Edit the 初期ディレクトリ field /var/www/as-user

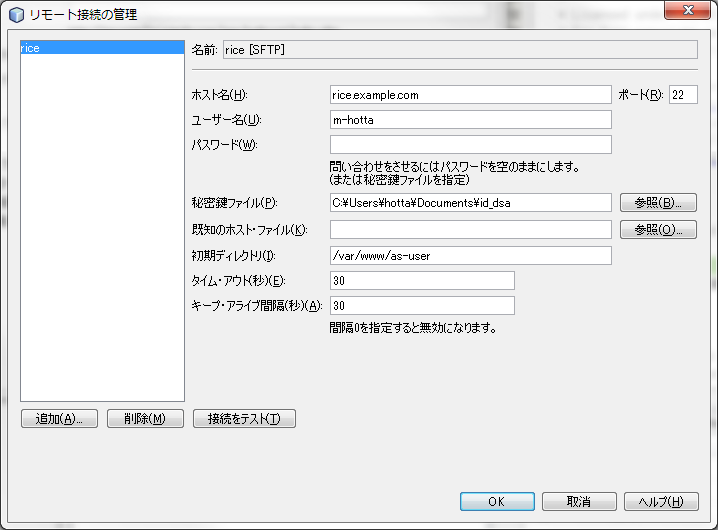pyautogui.click(x=470, y=255)
